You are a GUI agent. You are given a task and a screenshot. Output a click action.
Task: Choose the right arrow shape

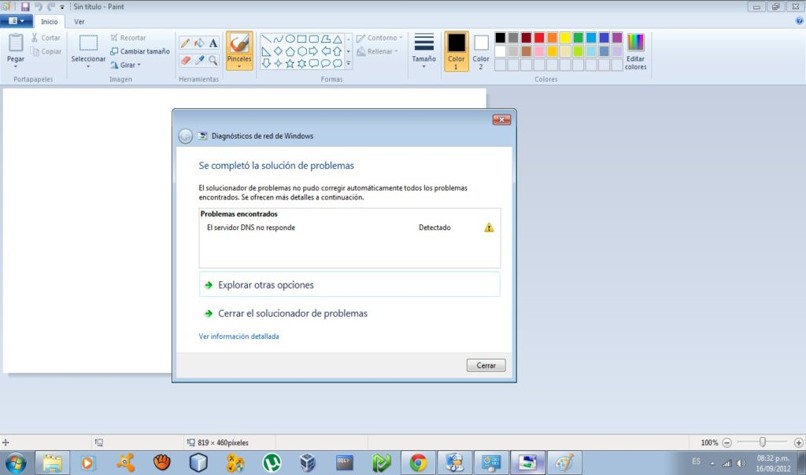click(x=314, y=51)
